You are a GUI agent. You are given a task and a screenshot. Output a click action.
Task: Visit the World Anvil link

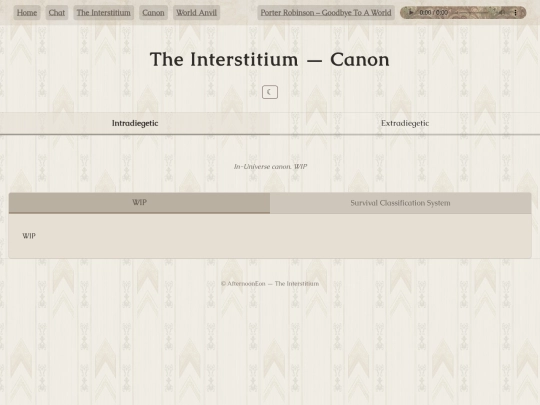pos(196,13)
